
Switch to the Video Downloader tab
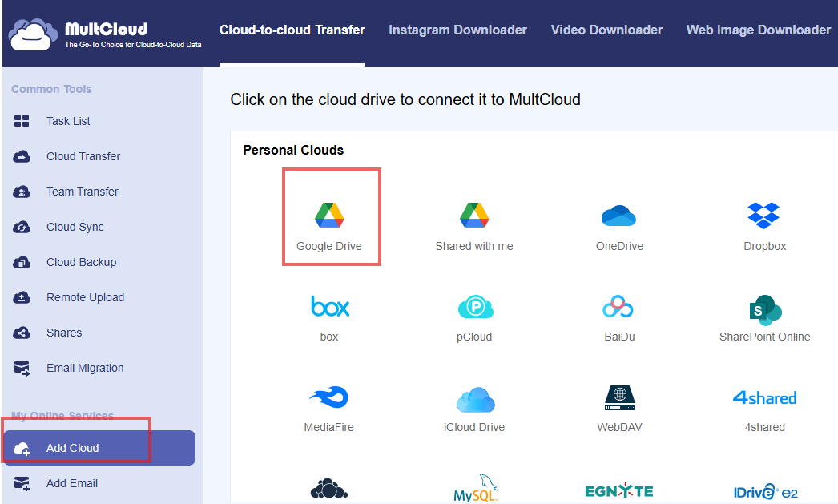(x=606, y=30)
